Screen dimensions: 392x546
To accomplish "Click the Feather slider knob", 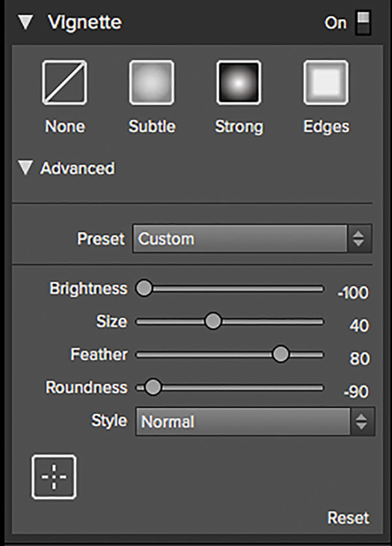I will click(280, 354).
